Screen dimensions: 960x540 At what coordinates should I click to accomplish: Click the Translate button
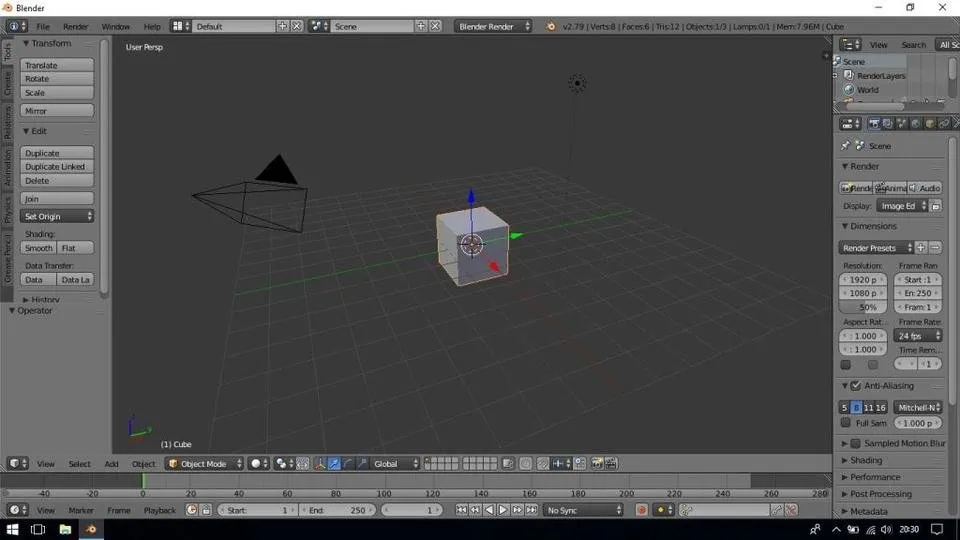57,65
